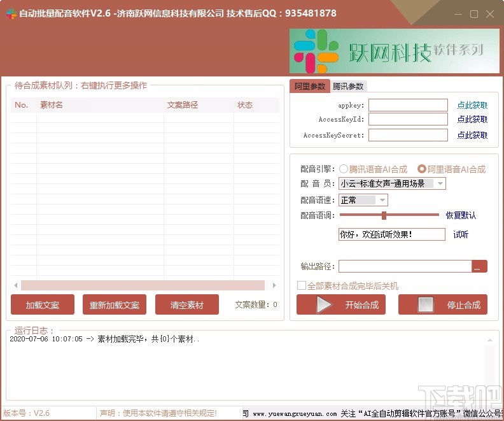Click the AccessKeySecret input field
504x421 pixels.
pos(408,135)
